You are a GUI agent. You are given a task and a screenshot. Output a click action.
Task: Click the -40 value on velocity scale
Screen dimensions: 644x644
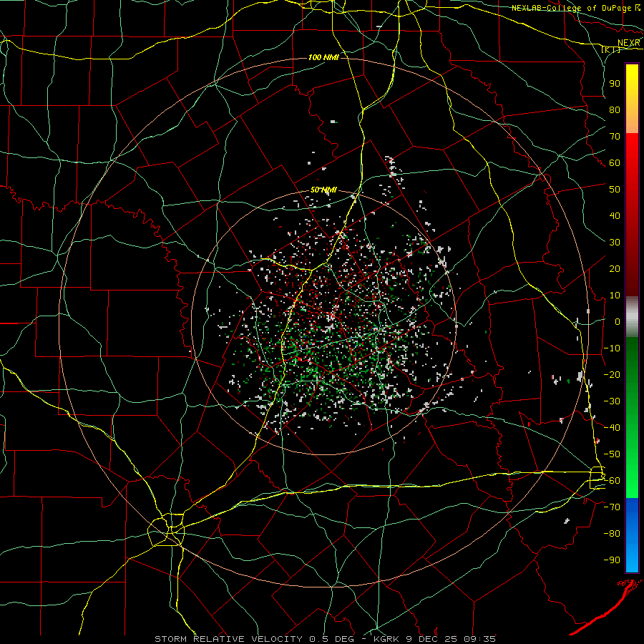pos(612,428)
